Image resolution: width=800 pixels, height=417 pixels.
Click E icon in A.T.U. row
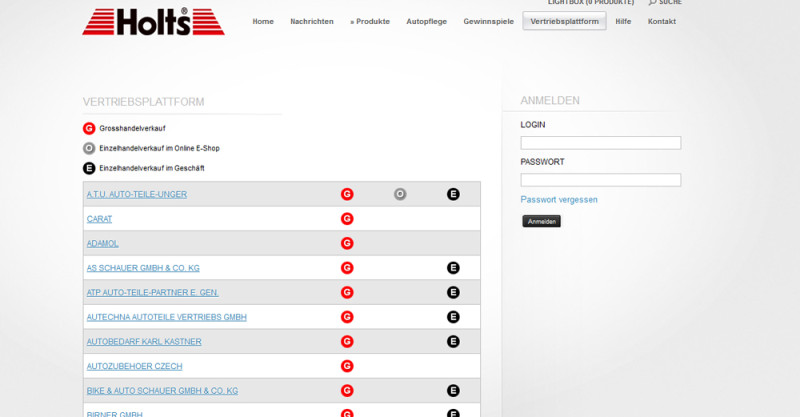point(453,194)
